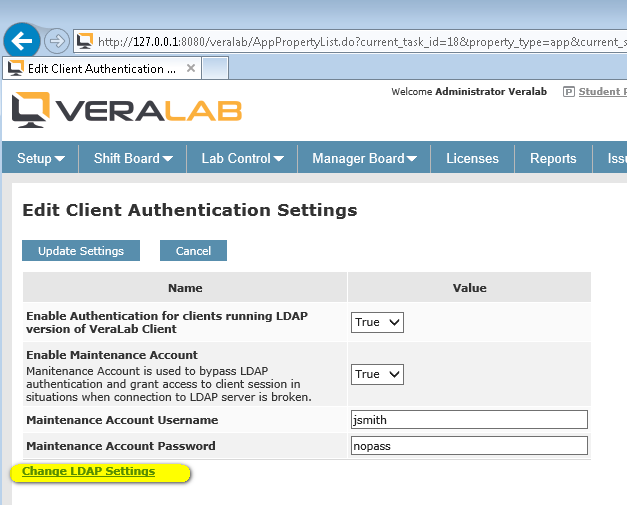
Task: Close the Edit Client Authentication tab
Action: (191, 68)
